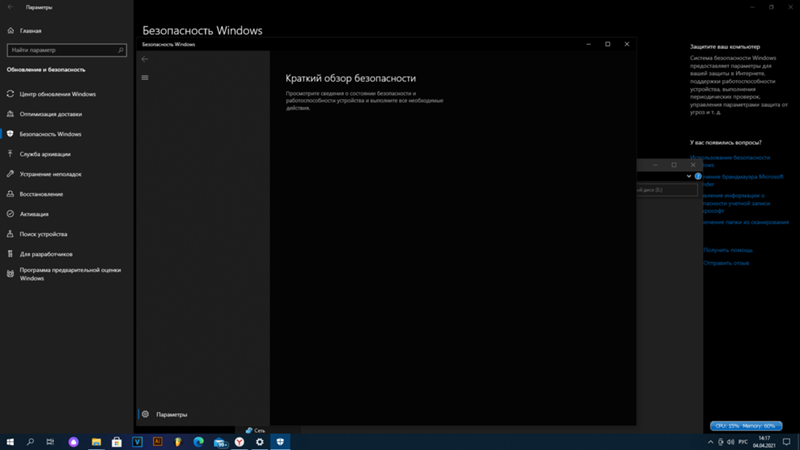
Task: Switch to Windows Security shield on taskbar
Action: pyautogui.click(x=280, y=442)
